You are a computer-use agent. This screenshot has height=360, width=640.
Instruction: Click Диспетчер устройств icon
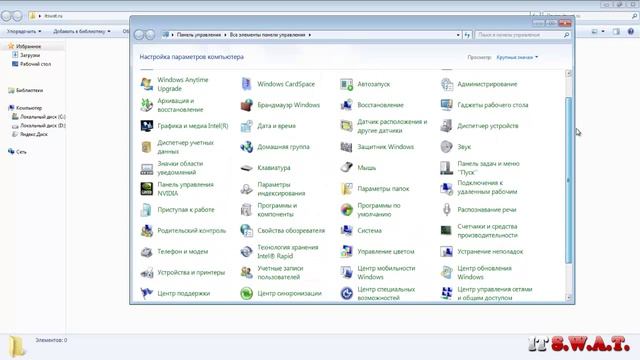pyautogui.click(x=447, y=126)
